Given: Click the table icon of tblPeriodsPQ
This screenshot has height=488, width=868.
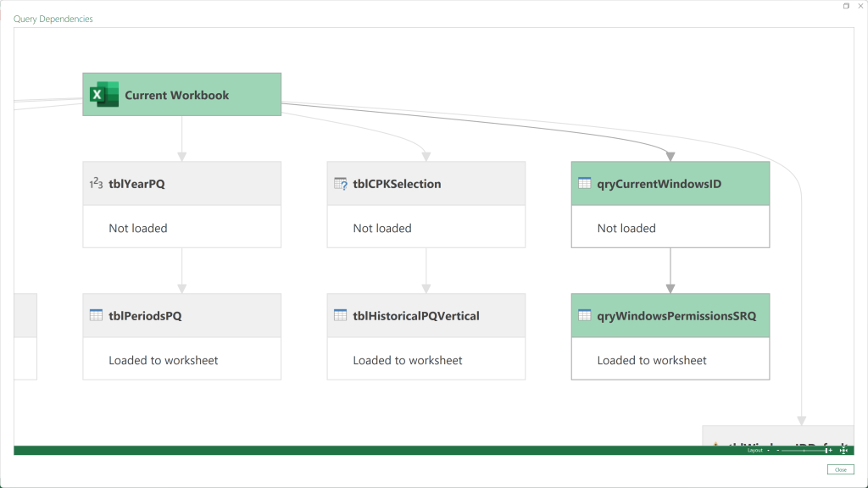Looking at the screenshot, I should [x=96, y=315].
